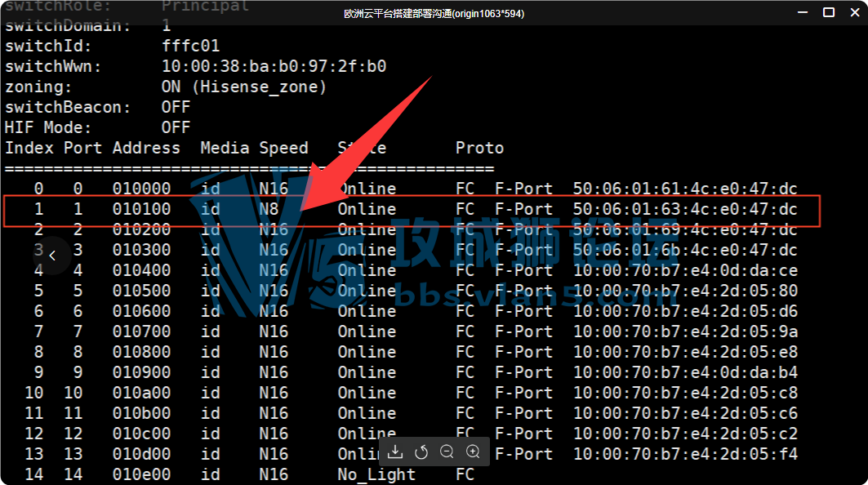This screenshot has height=485, width=868.
Task: Select address 010a00
Action: tap(141, 393)
